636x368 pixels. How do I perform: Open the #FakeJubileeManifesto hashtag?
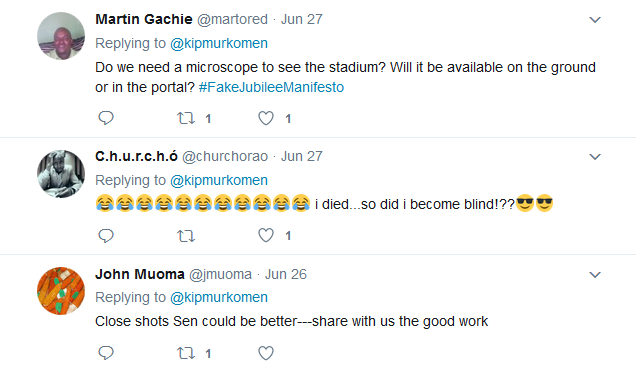(271, 87)
